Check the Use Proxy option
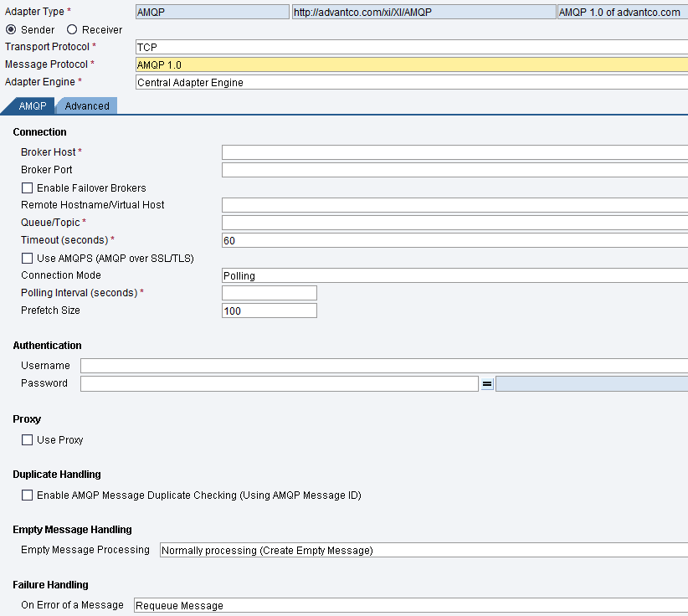 [x=28, y=439]
